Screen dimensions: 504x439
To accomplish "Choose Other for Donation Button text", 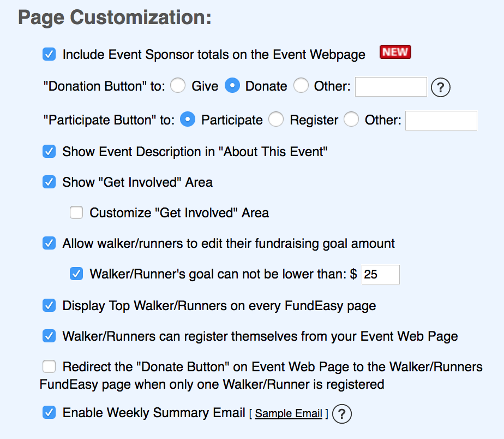I will [301, 86].
